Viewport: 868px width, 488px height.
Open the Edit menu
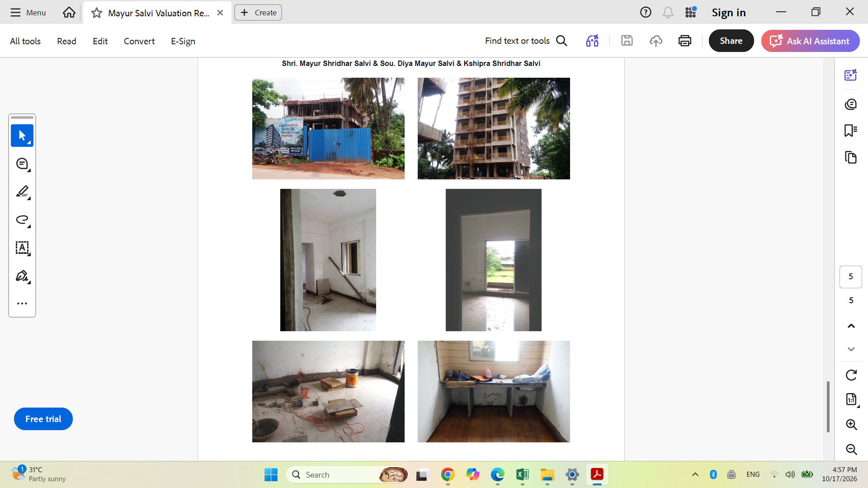[100, 41]
